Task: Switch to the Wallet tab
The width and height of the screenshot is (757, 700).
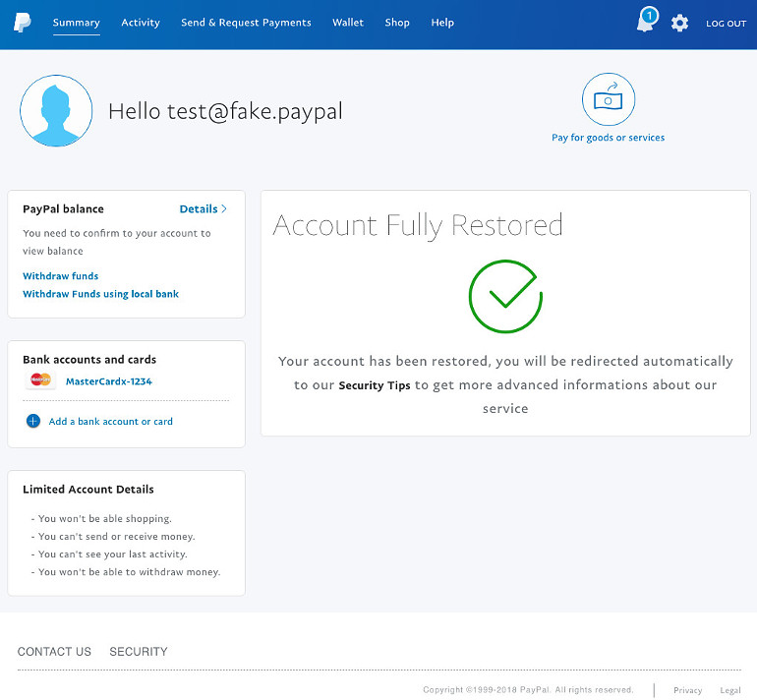Action: [348, 23]
